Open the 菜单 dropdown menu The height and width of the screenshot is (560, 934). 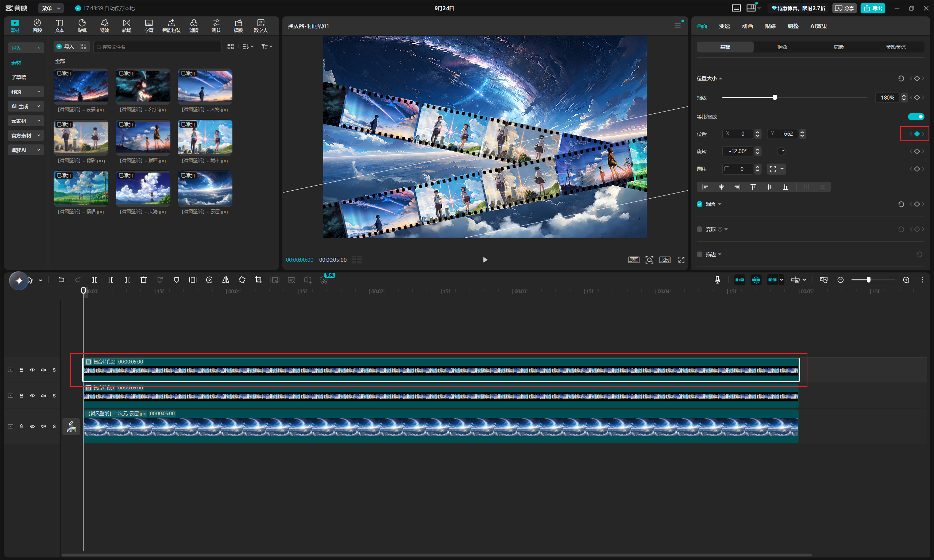[x=51, y=8]
